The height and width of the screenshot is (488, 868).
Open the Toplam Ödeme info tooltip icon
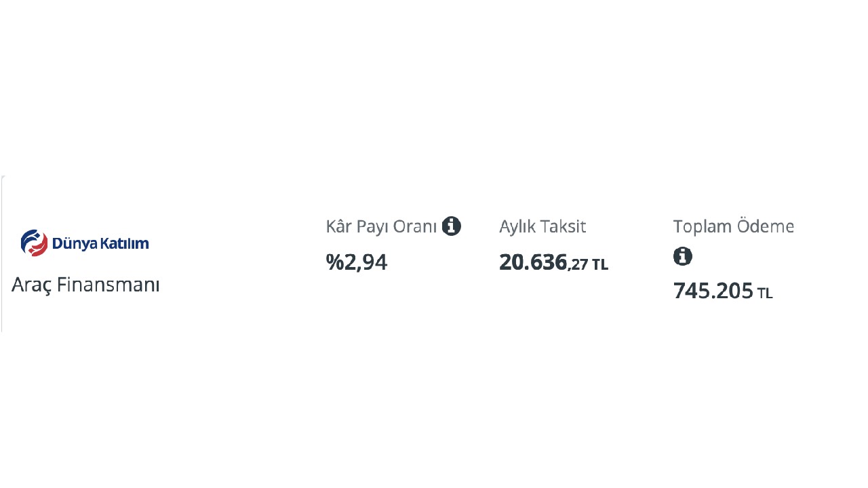[683, 256]
